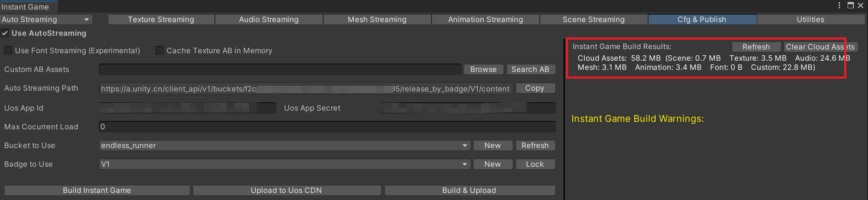Image resolution: width=868 pixels, height=200 pixels.
Task: Switch to the Texture Streaming tab
Action: coord(161,20)
